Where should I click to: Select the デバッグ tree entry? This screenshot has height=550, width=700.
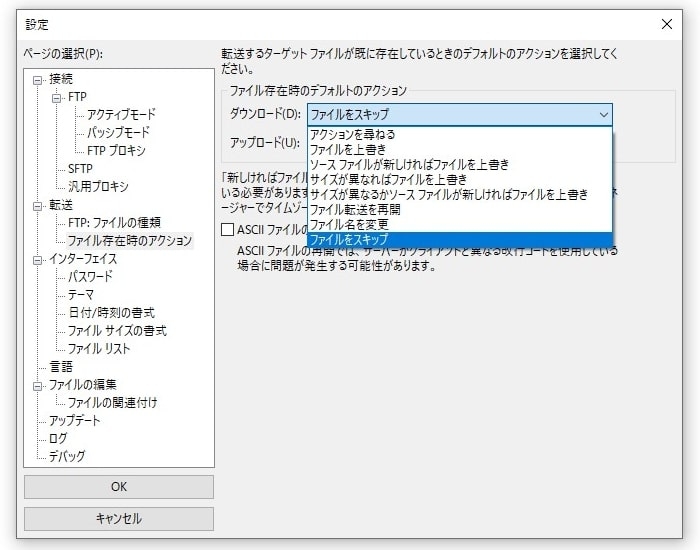click(67, 457)
